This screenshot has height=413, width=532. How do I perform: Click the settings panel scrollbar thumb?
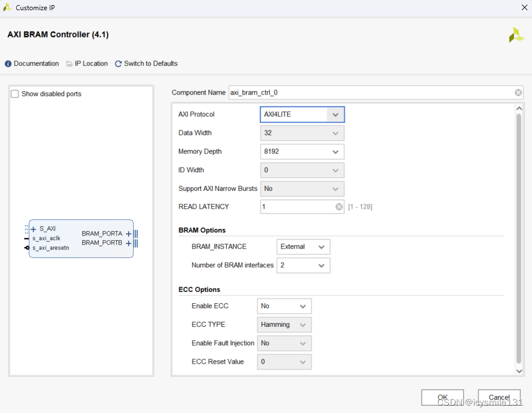pyautogui.click(x=519, y=239)
